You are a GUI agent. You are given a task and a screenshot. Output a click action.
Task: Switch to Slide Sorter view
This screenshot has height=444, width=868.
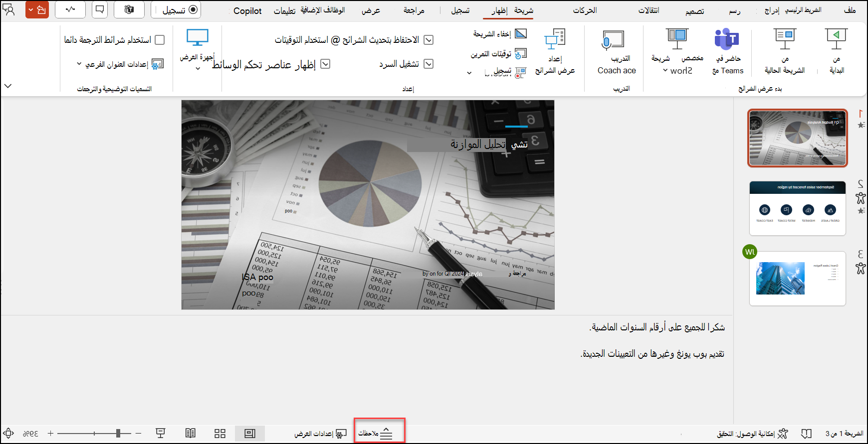pyautogui.click(x=220, y=434)
